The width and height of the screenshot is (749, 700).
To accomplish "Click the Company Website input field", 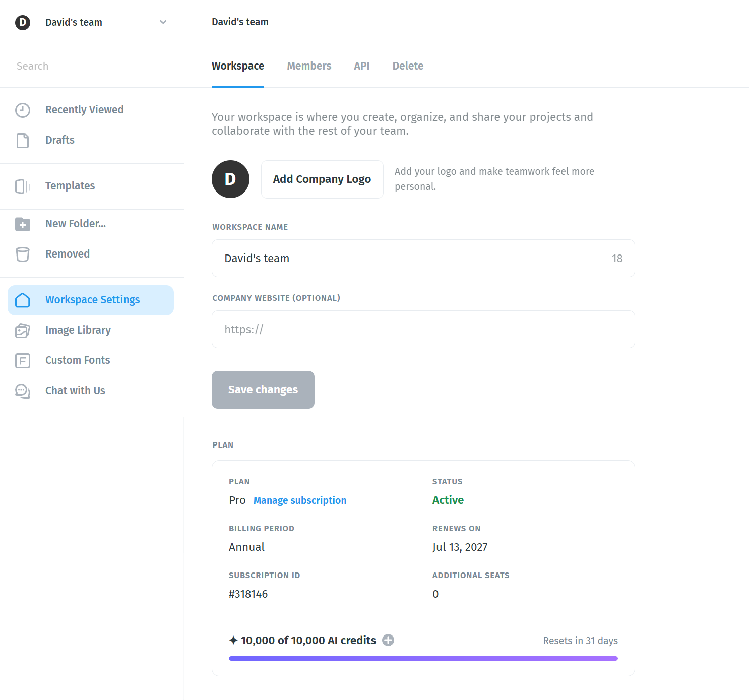I will click(x=423, y=330).
